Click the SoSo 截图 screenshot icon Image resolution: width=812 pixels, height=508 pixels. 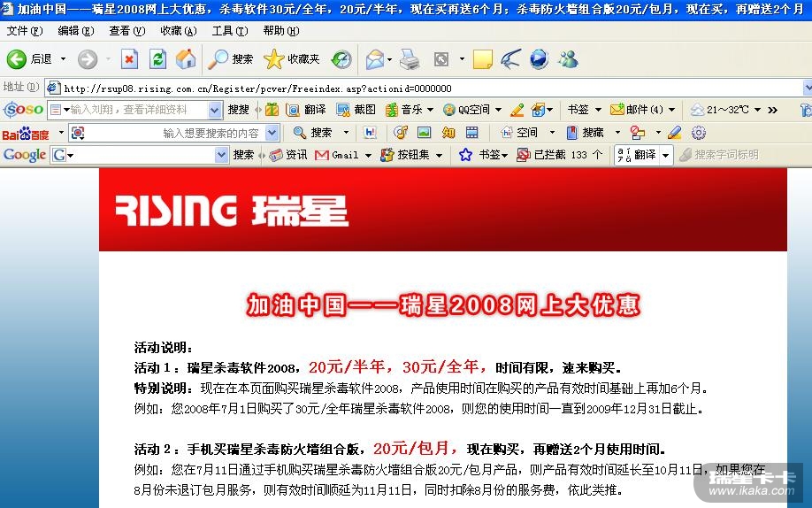[x=343, y=110]
